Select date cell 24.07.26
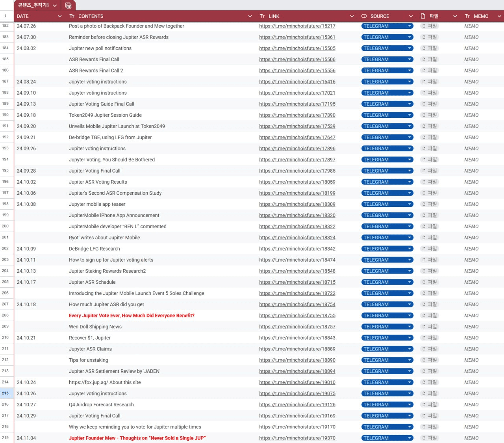This screenshot has height=443, width=504. [x=26, y=26]
